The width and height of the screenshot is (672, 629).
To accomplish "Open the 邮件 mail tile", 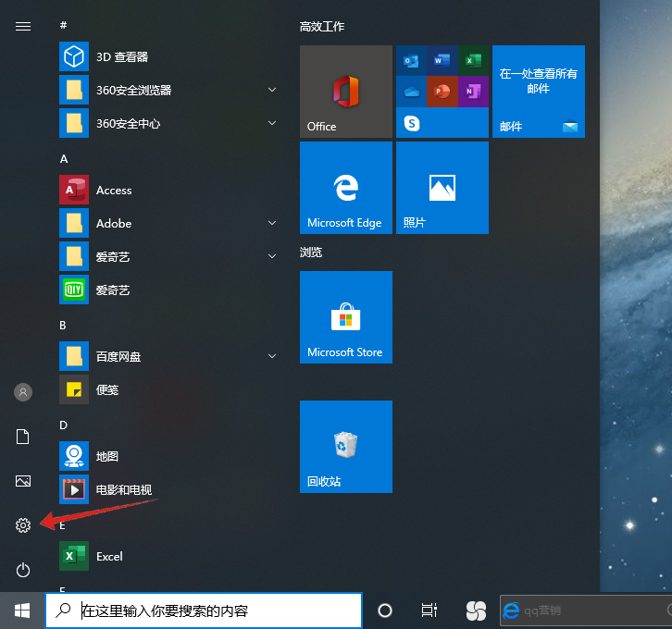I will coord(539,92).
